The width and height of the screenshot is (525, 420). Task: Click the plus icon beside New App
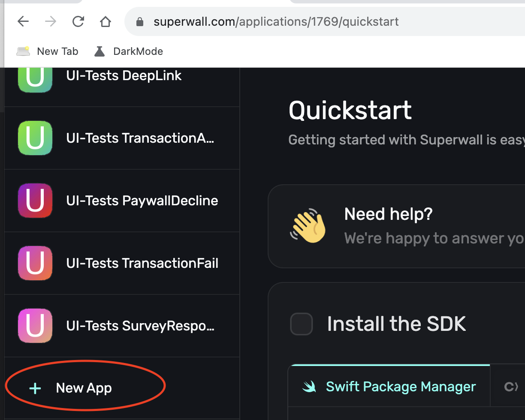[35, 388]
